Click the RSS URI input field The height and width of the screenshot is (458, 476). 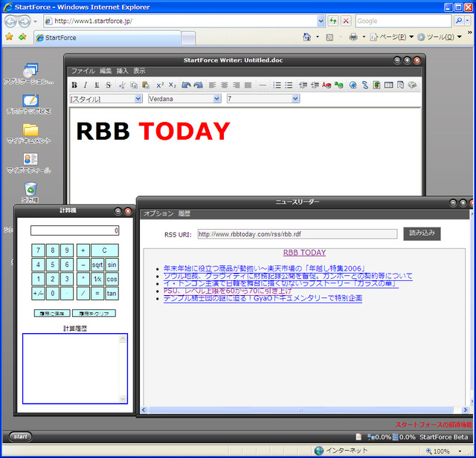(x=297, y=234)
